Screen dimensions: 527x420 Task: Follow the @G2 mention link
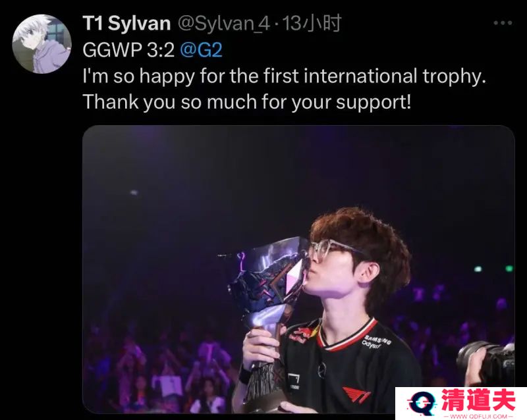coord(202,50)
